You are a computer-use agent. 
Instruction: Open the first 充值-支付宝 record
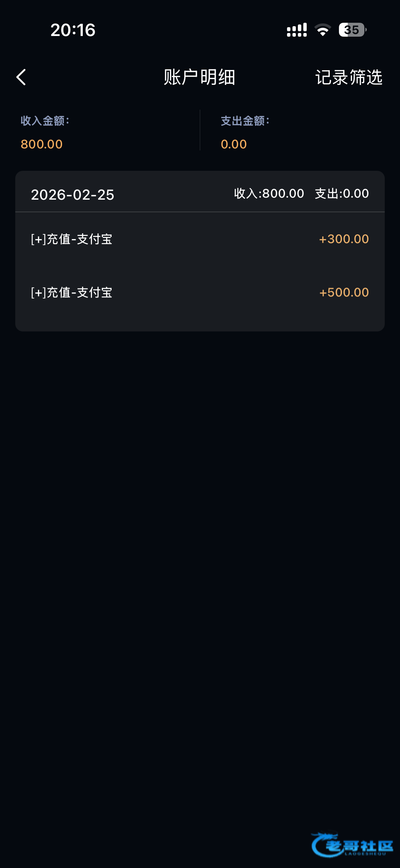coord(72,239)
